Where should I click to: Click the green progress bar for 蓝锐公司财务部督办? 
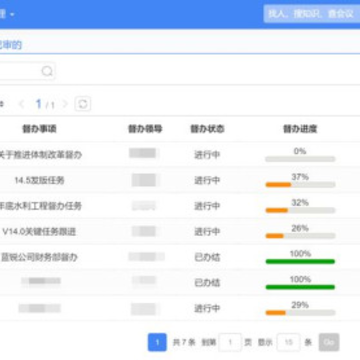coord(300,262)
